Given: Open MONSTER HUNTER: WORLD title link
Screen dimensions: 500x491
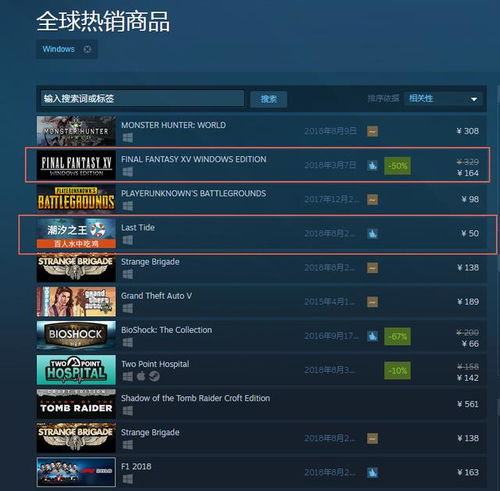Looking at the screenshot, I should [173, 125].
